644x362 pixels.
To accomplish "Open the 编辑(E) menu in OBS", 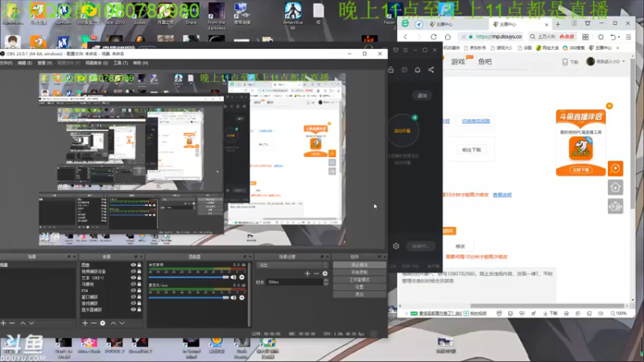I will pos(25,64).
